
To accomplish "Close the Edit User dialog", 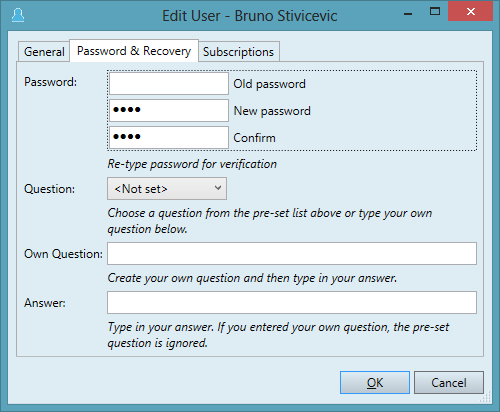I will [x=471, y=12].
